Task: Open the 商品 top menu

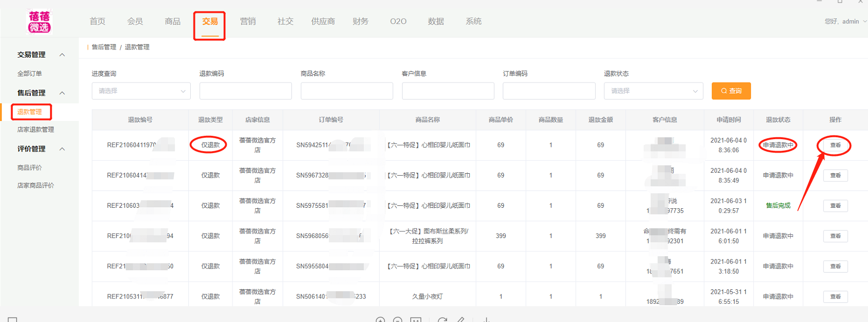Action: click(x=173, y=22)
